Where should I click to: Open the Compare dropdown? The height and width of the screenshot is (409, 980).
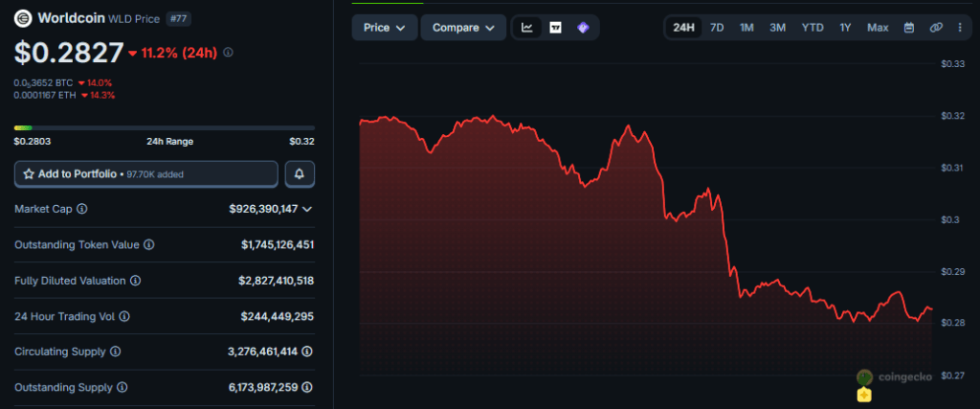tap(463, 28)
